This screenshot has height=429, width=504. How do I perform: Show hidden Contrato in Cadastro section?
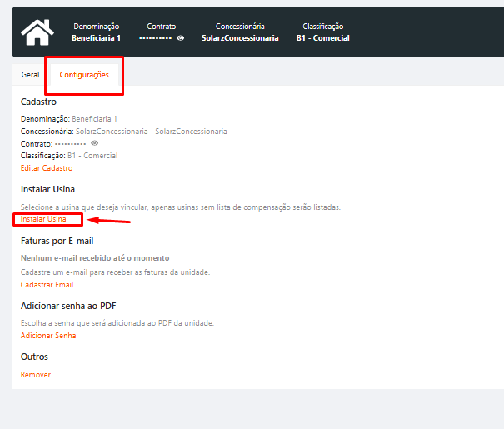[94, 143]
